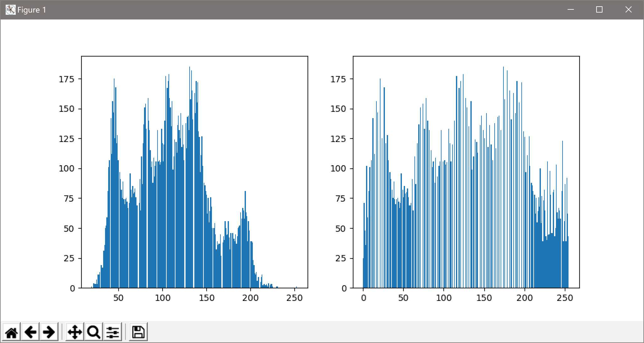Click the 200 x-axis label on left plot
This screenshot has width=644, height=343.
click(251, 298)
